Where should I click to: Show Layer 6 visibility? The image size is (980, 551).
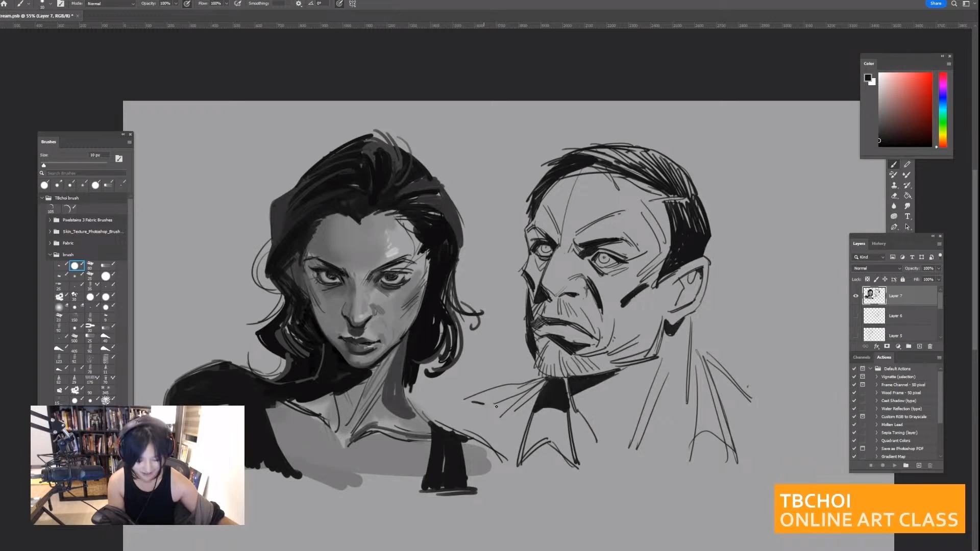pyautogui.click(x=856, y=316)
